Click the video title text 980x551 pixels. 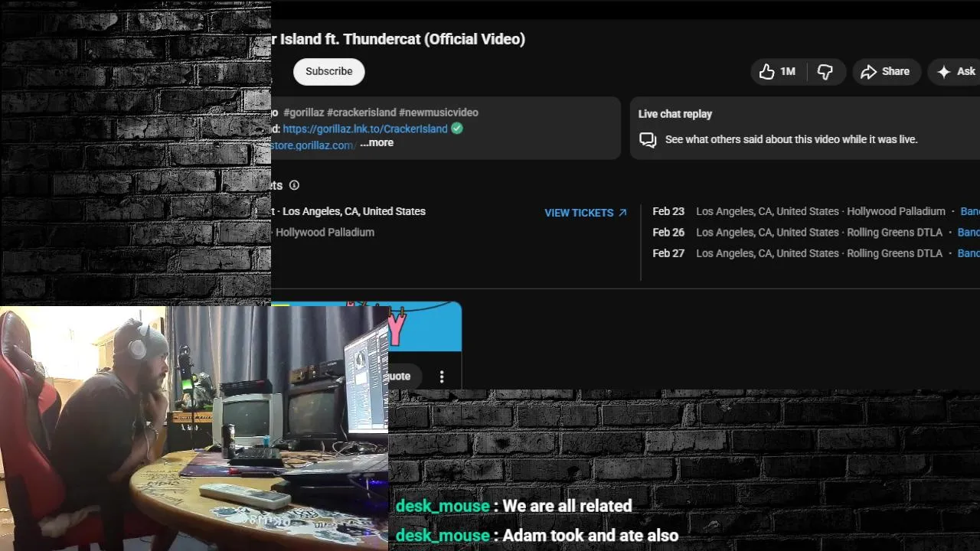point(398,39)
